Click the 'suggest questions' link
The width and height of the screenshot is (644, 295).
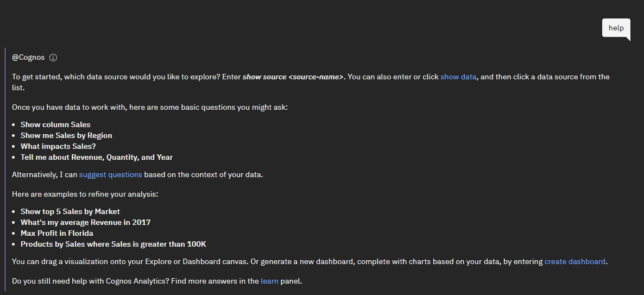(x=110, y=174)
